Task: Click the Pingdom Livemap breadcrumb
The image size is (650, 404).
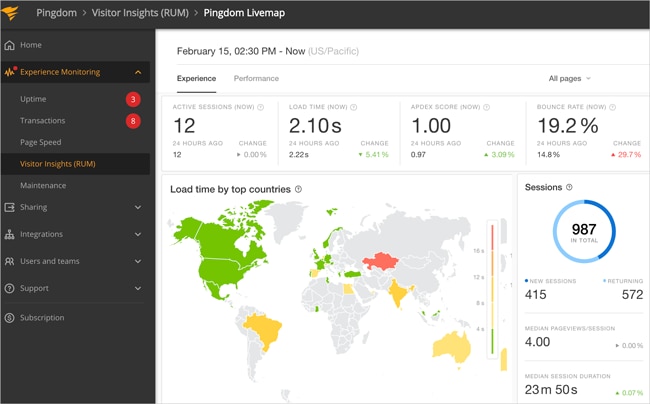Action: pyautogui.click(x=244, y=13)
